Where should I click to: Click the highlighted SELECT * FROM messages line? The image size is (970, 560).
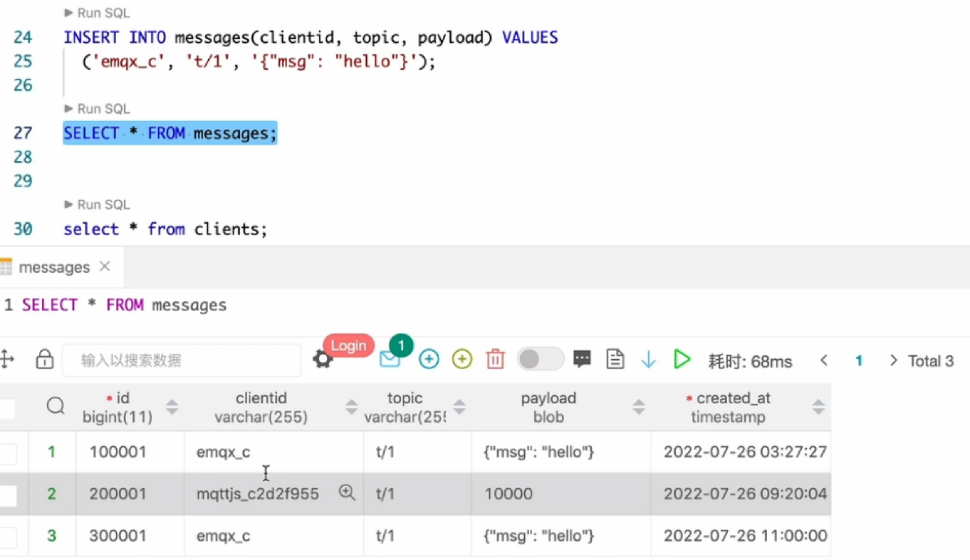(170, 133)
